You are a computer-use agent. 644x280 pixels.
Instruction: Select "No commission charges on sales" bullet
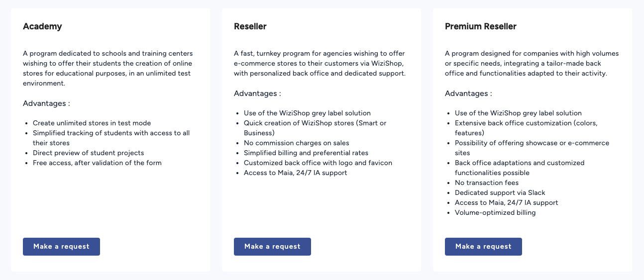(296, 143)
